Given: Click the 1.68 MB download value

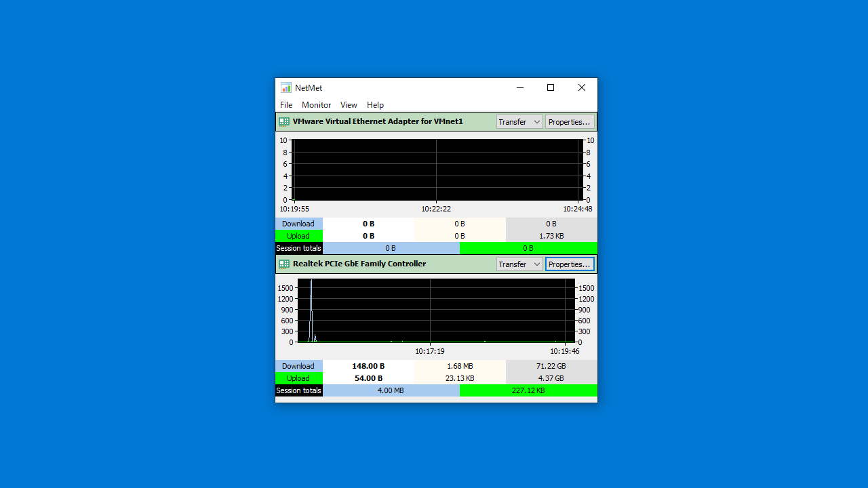Looking at the screenshot, I should click(460, 366).
